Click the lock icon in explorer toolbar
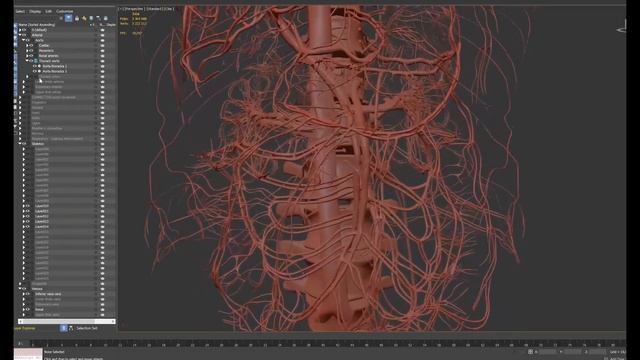The image size is (640, 360). tap(77, 18)
